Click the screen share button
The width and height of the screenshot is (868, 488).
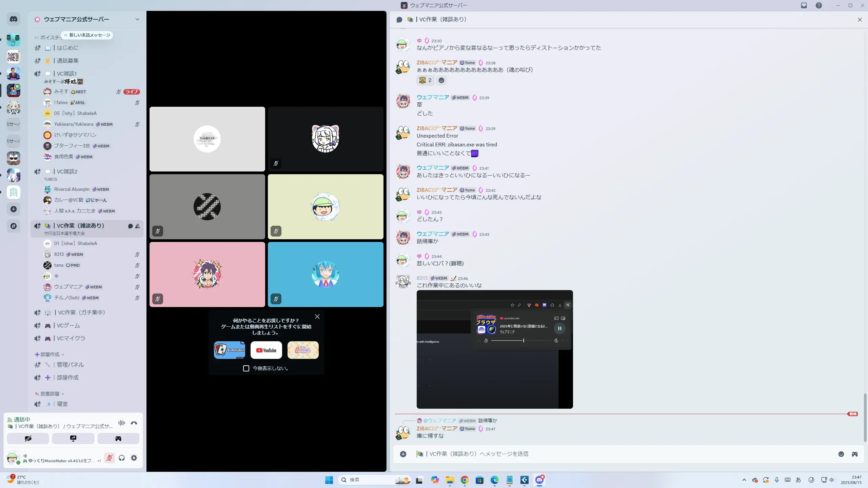point(73,439)
